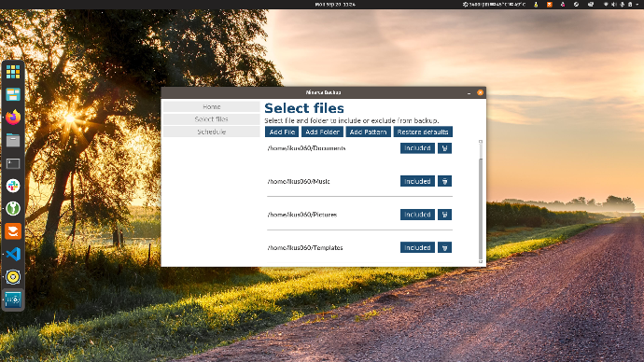The image size is (644, 362).
Task: Open the orange tray icon in top bar
Action: [x=549, y=4]
